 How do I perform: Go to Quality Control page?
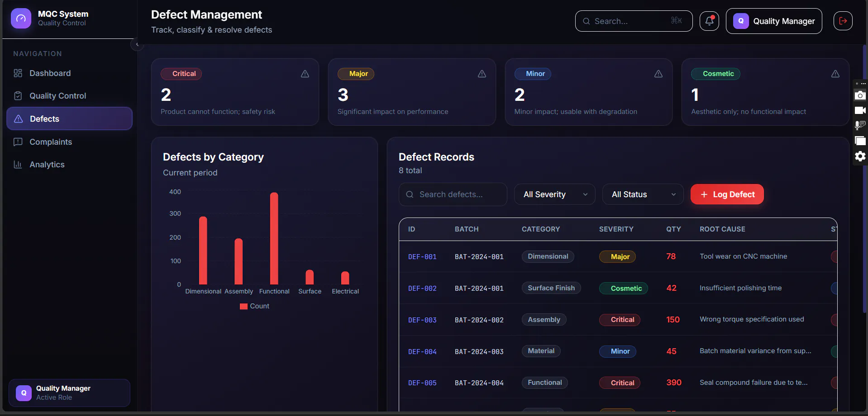click(x=69, y=96)
